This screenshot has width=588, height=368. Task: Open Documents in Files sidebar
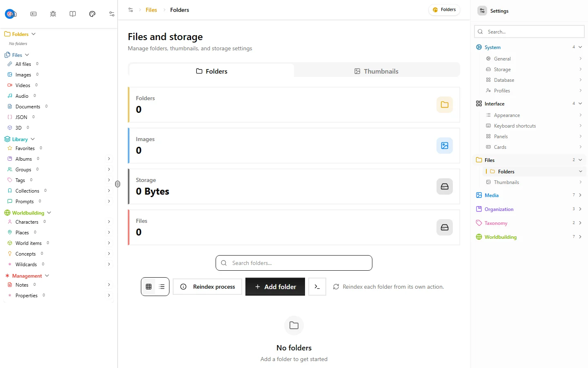(28, 107)
